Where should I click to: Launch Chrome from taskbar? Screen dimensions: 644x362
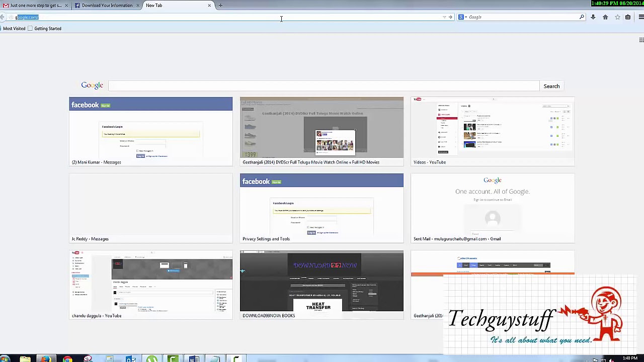coord(67,358)
